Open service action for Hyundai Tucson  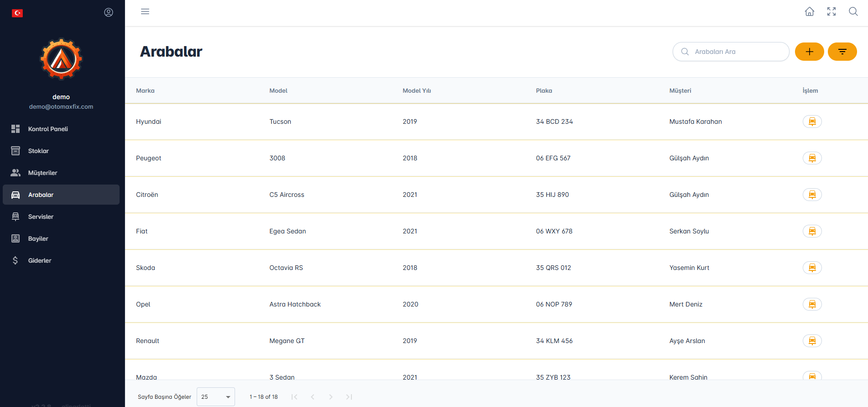(812, 122)
